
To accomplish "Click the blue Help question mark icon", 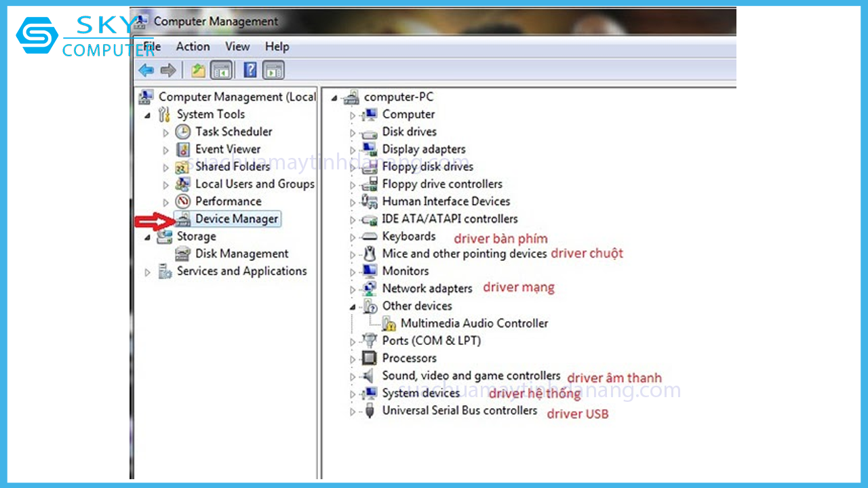I will (250, 70).
